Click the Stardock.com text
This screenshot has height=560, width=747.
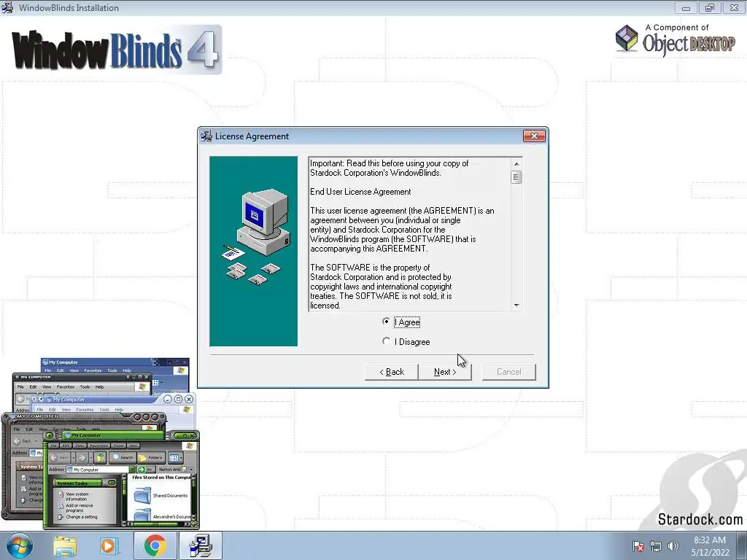tap(700, 519)
